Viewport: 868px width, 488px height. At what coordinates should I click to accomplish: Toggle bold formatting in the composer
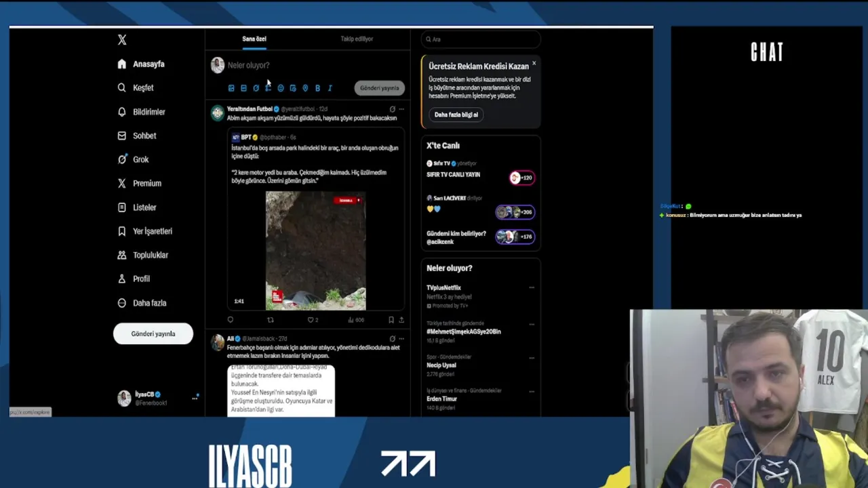point(317,88)
